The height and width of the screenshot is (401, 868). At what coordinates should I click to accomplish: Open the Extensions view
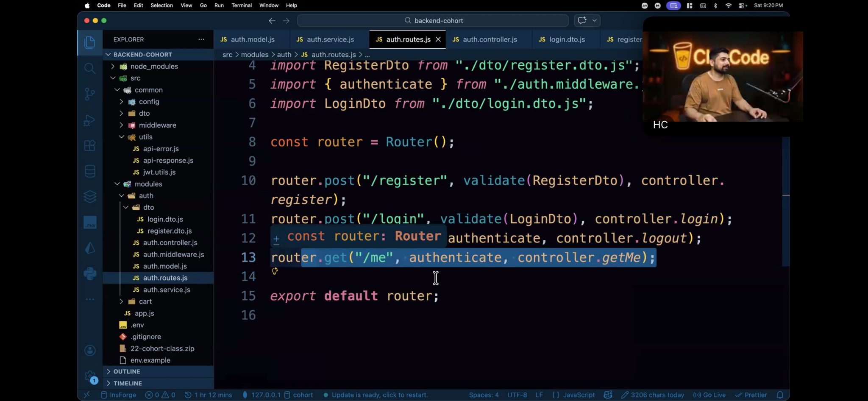(x=89, y=146)
